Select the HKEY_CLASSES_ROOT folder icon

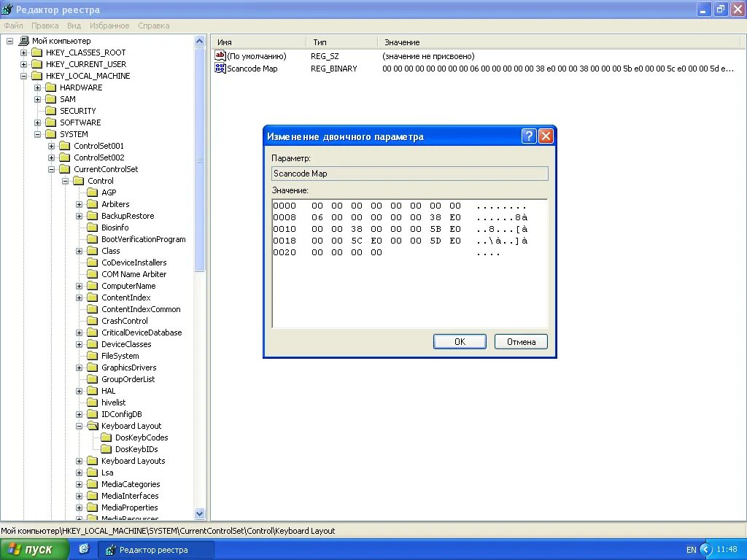(37, 52)
